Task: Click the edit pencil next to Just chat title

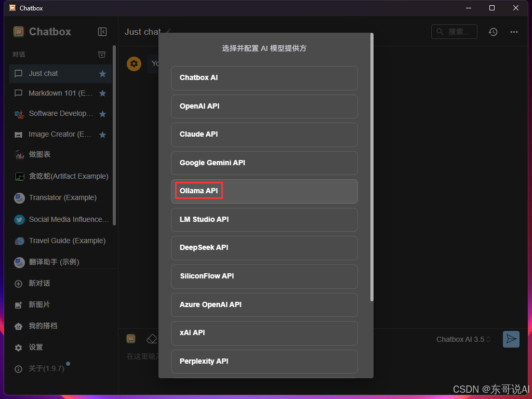Action: 168,31
